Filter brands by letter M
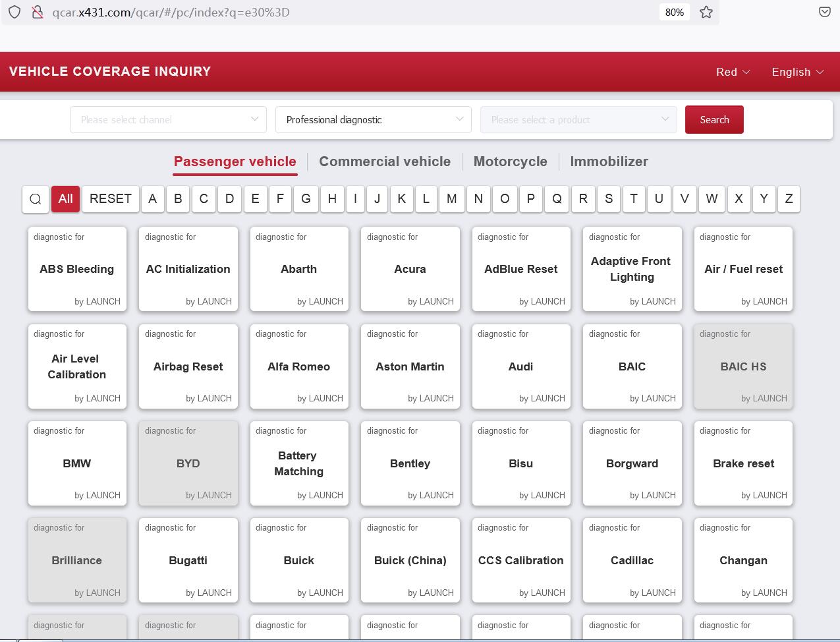Screen dimensions: 840x642 point(451,199)
